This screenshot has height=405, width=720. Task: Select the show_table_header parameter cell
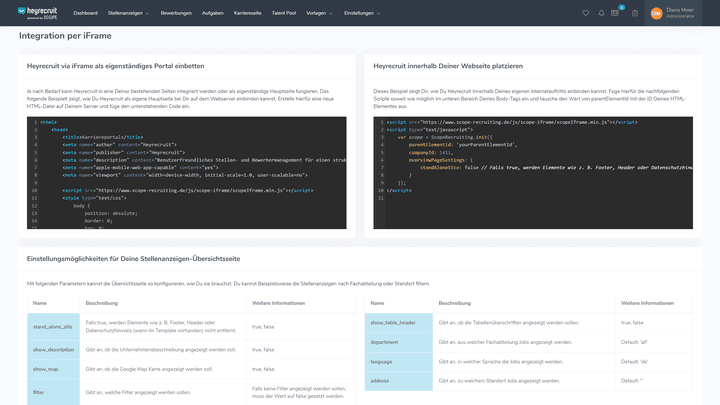point(399,323)
